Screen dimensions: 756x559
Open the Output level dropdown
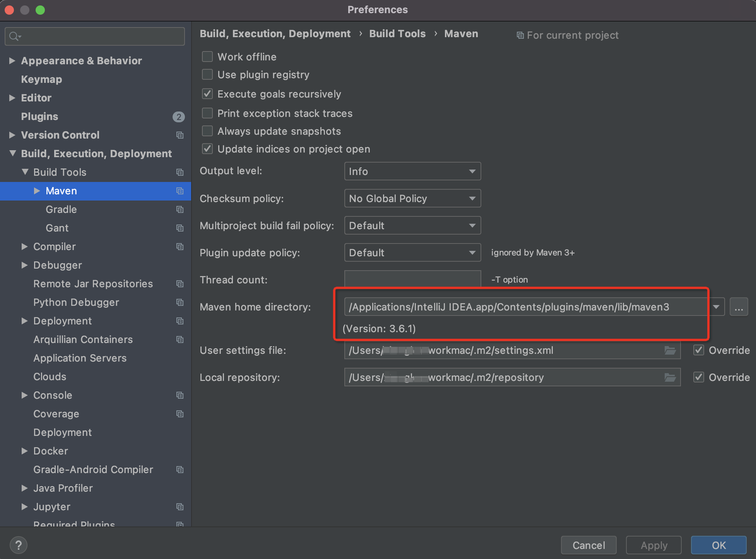pyautogui.click(x=411, y=171)
